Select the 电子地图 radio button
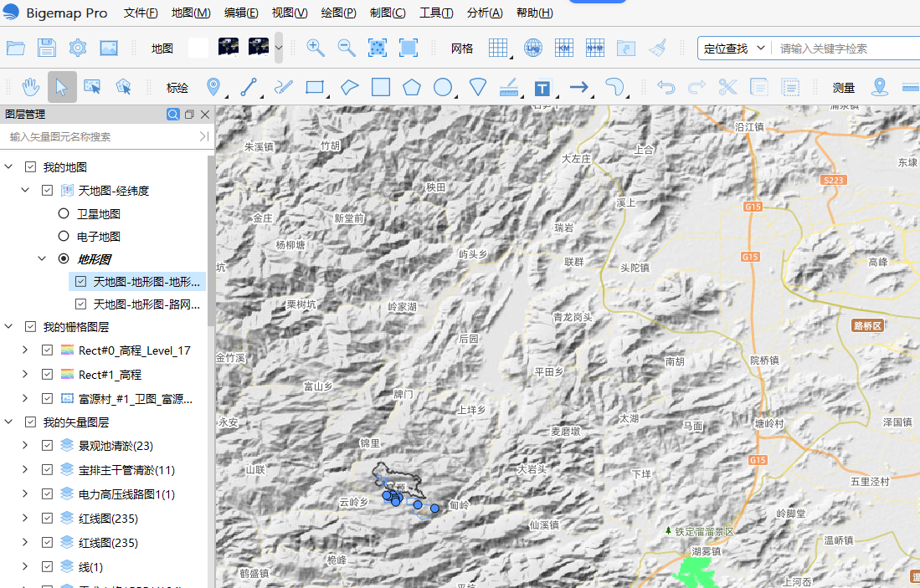Screen dimensions: 920x588 click(x=64, y=236)
